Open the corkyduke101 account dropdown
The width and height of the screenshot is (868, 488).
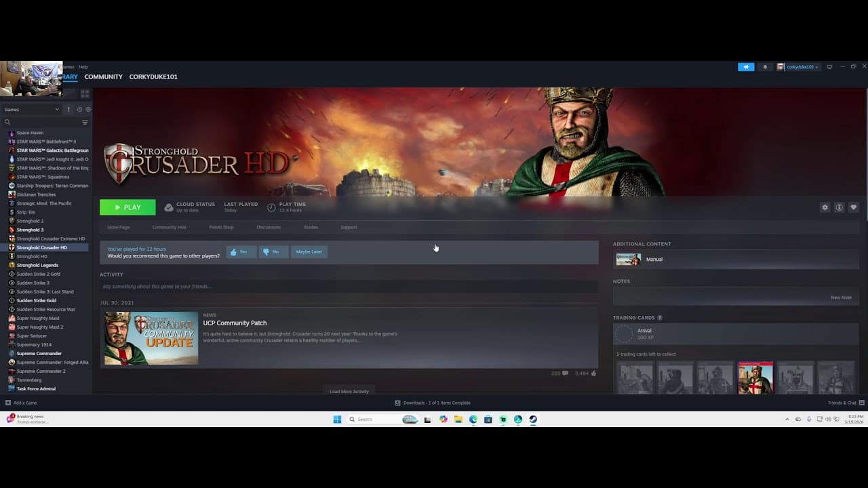coord(798,67)
